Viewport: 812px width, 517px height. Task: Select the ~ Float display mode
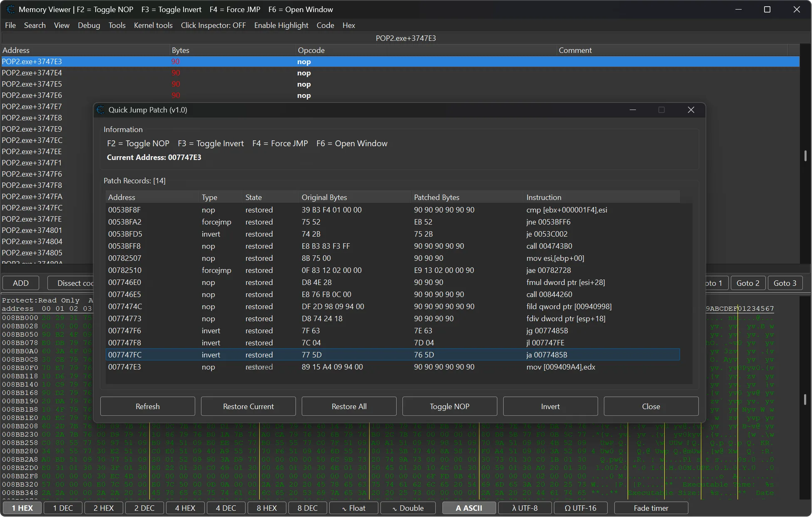coord(353,508)
